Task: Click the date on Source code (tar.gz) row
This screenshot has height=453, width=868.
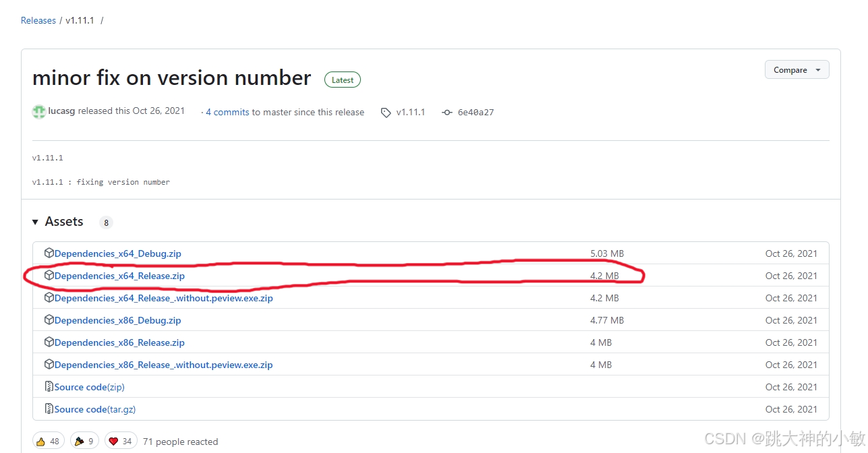Action: point(791,409)
